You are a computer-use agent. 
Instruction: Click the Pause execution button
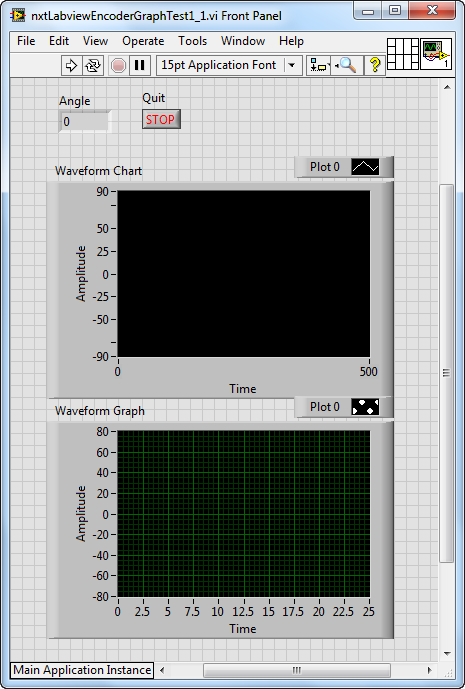(139, 65)
